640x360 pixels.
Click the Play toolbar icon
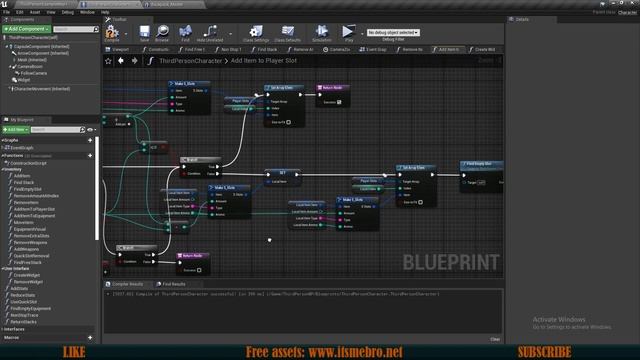pyautogui.click(x=348, y=32)
